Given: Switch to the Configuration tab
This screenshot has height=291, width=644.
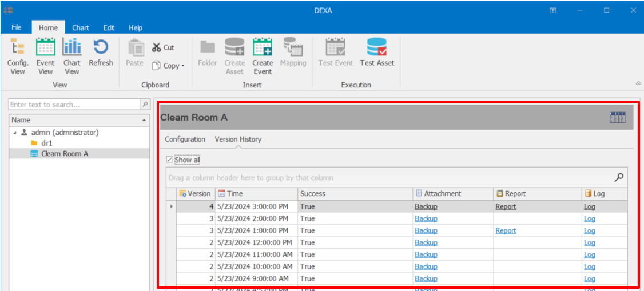Looking at the screenshot, I should coord(185,139).
